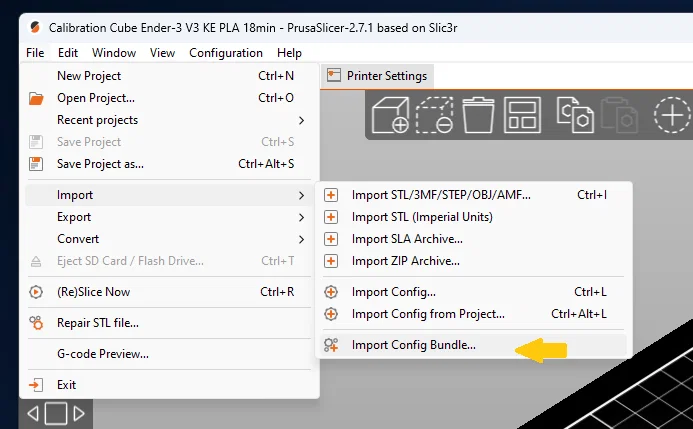Click the plus icon beside Import ZIP Archive
693x429 pixels.
pos(331,261)
